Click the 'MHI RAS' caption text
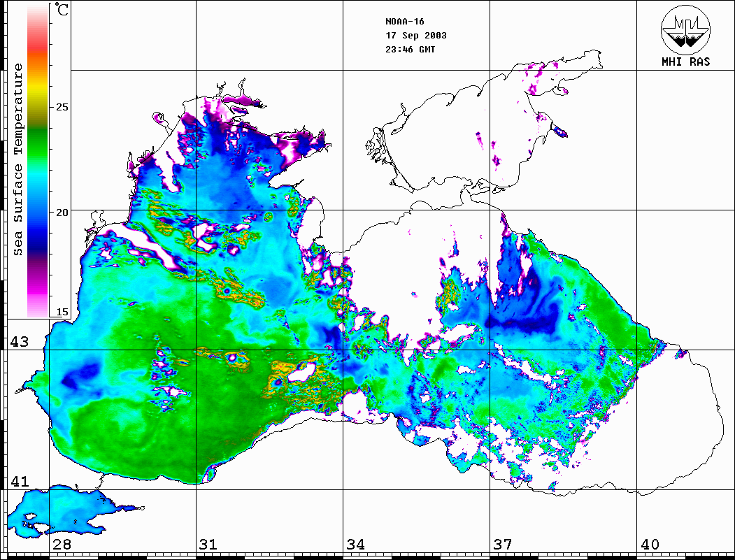The height and width of the screenshot is (560, 735). tap(686, 62)
